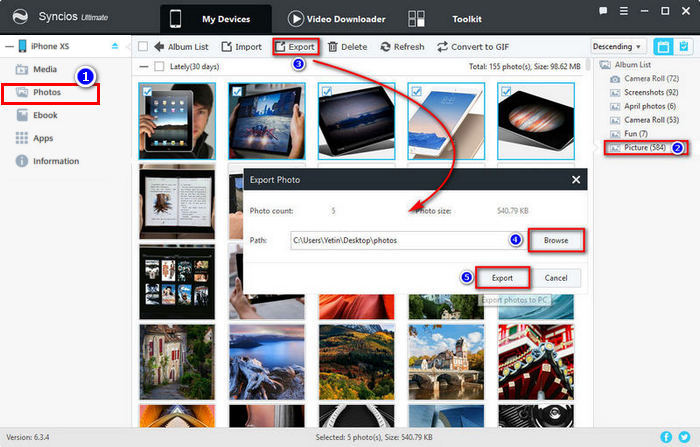Uncheck the gold iPad photo
Image resolution: width=700 pixels, height=447 pixels.
click(417, 91)
